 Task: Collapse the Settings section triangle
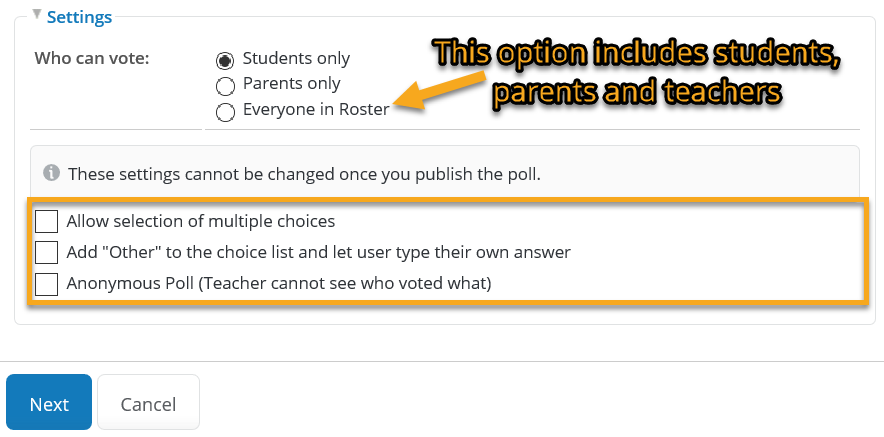37,14
